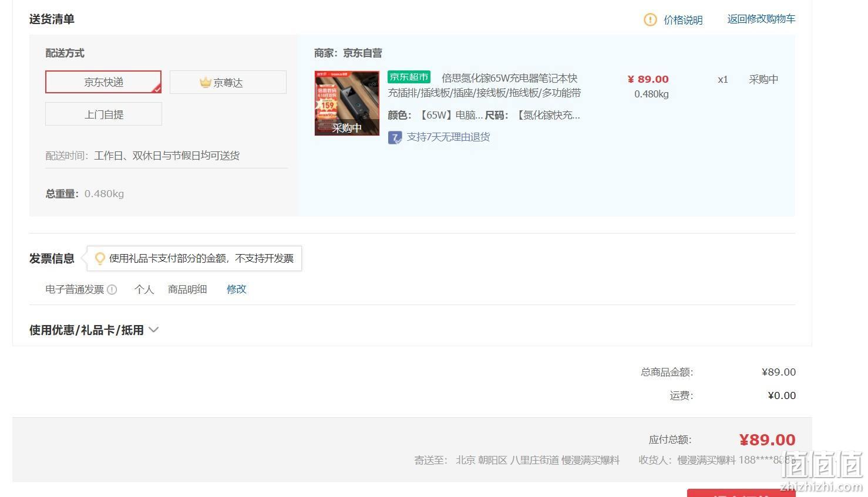Click the 总商品金额 ¥89.00 value
This screenshot has width=868, height=497.
(x=779, y=372)
